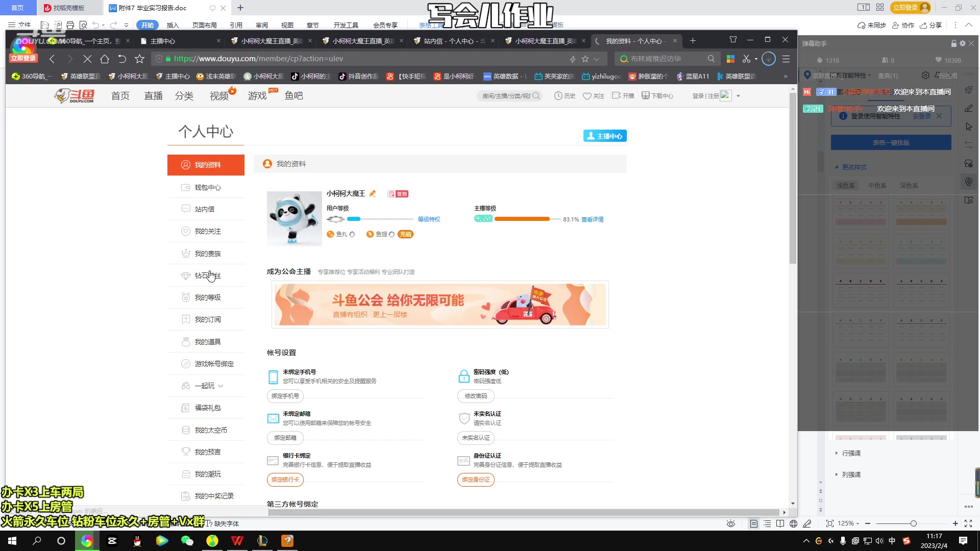Click the bookmark star in browser toolbar

(139, 59)
